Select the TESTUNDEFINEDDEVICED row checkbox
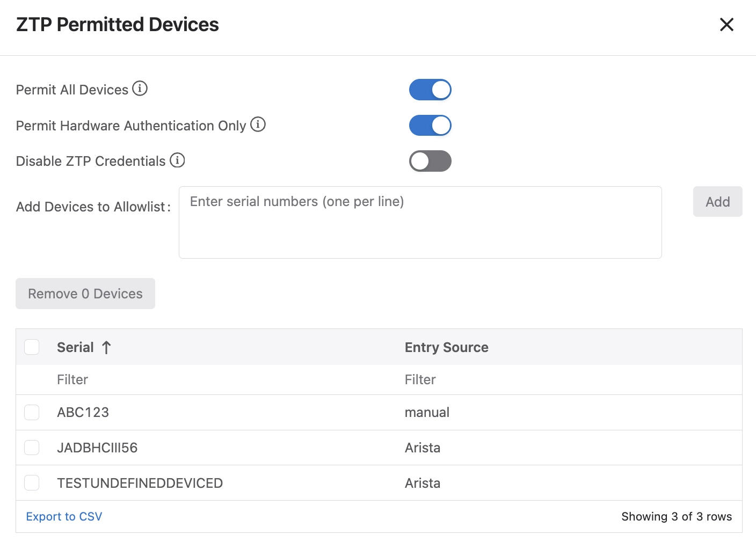 click(32, 483)
